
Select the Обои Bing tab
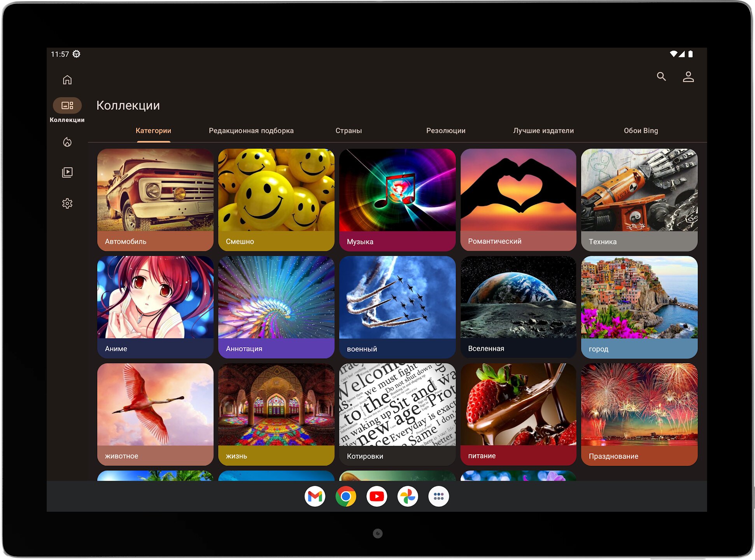641,131
